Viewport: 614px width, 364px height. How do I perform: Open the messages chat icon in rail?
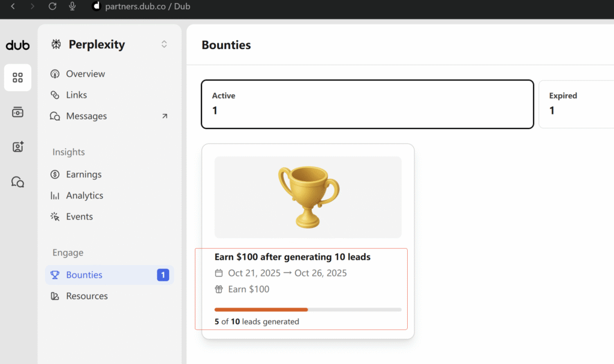(18, 182)
